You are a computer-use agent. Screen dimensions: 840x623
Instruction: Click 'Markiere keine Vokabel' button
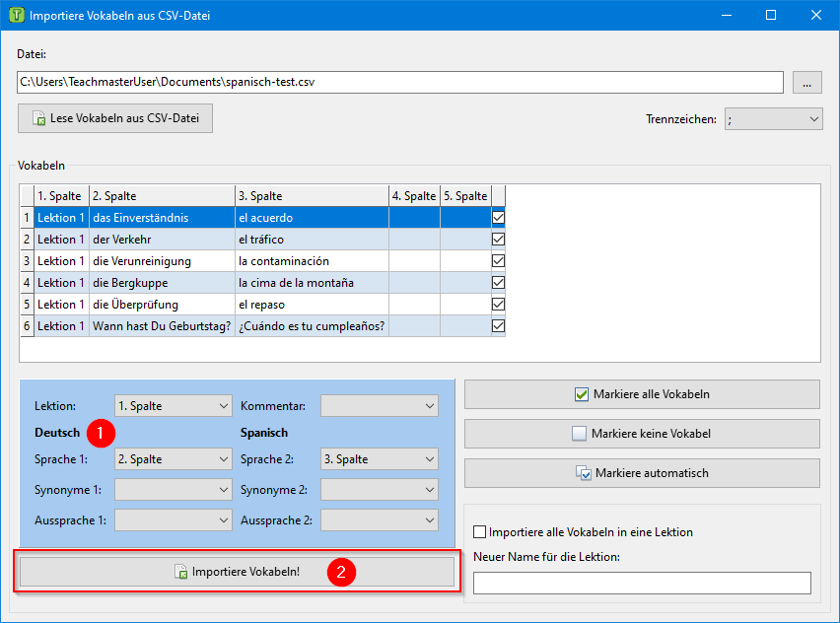[x=642, y=434]
